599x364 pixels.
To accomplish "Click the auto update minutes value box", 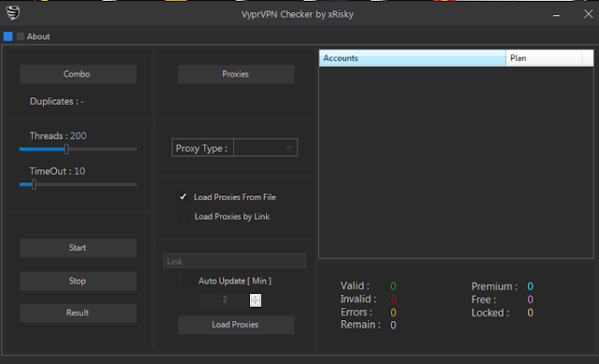I will coord(225,300).
